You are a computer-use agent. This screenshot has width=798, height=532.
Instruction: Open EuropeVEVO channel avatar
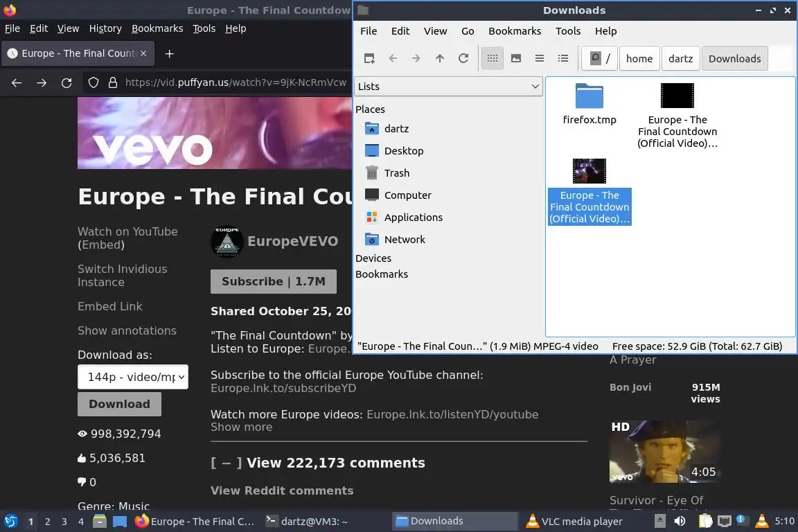[227, 242]
